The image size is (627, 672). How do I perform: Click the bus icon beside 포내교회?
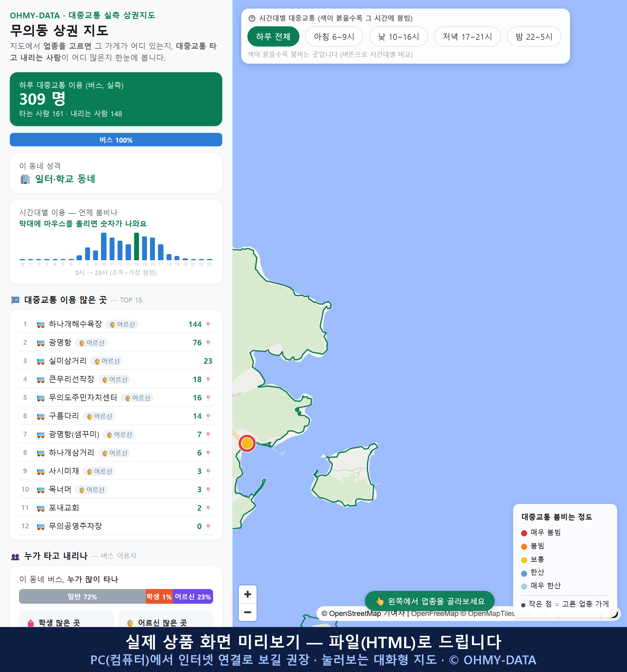tap(40, 509)
